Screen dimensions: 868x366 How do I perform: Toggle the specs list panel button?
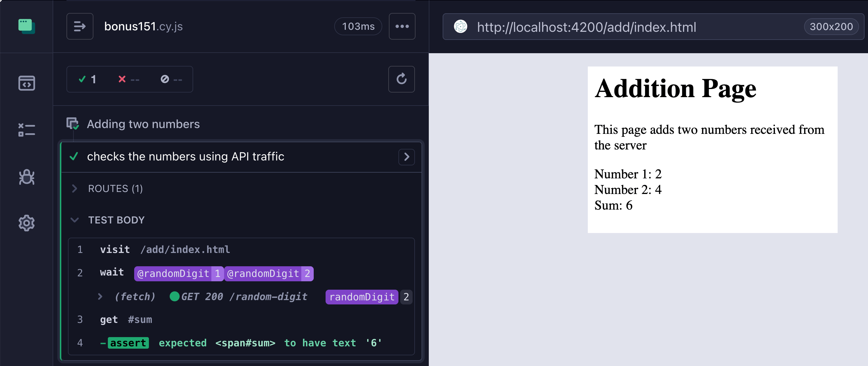[80, 26]
